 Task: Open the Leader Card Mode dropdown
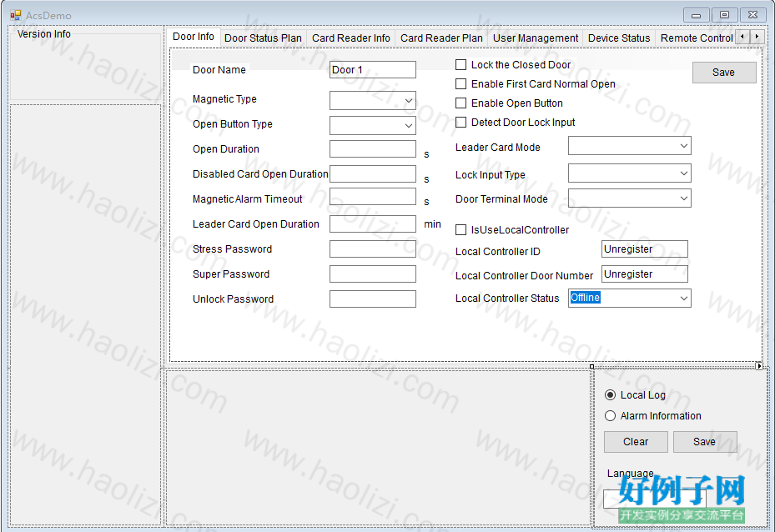point(629,146)
